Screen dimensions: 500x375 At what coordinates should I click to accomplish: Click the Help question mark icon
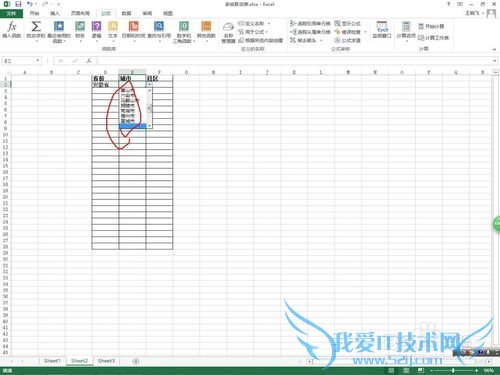coord(448,4)
